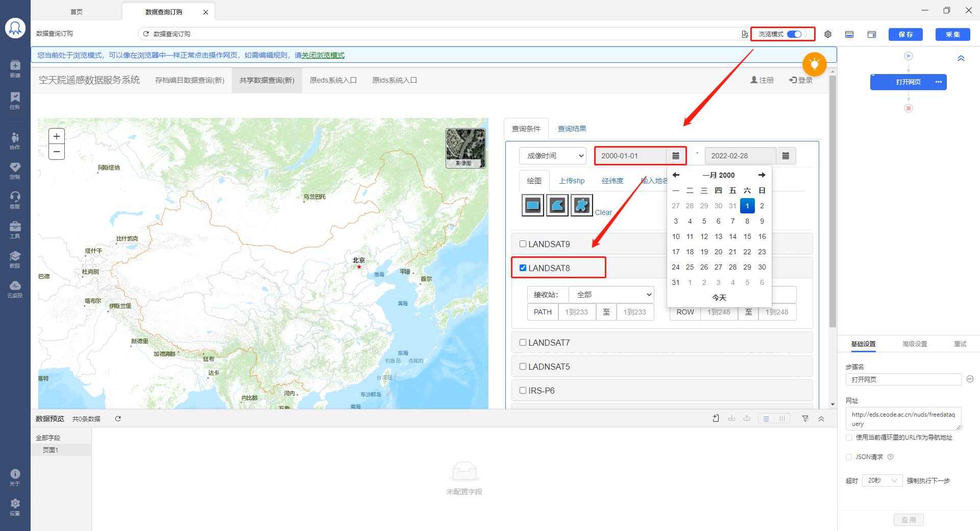This screenshot has width=980, height=531.
Task: Click the 登录 login link
Action: tap(801, 80)
